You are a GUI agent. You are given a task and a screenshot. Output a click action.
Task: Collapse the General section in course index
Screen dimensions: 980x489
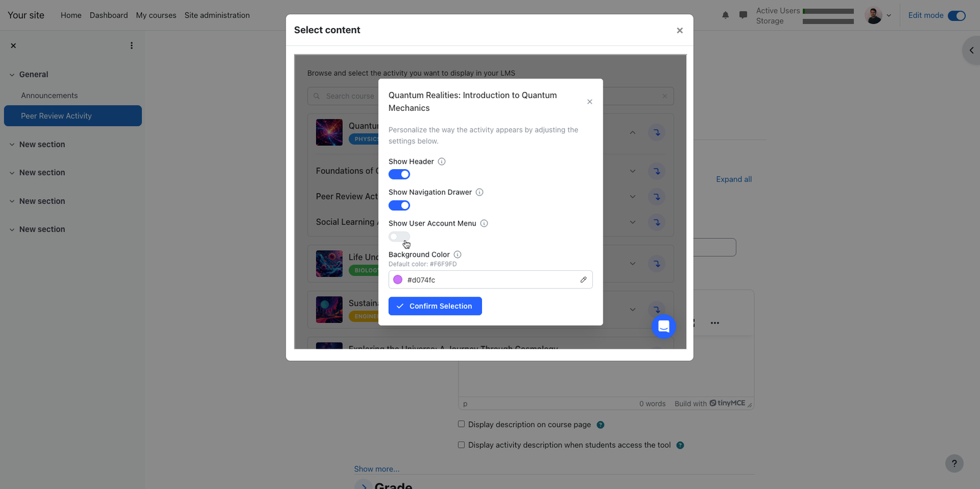12,75
